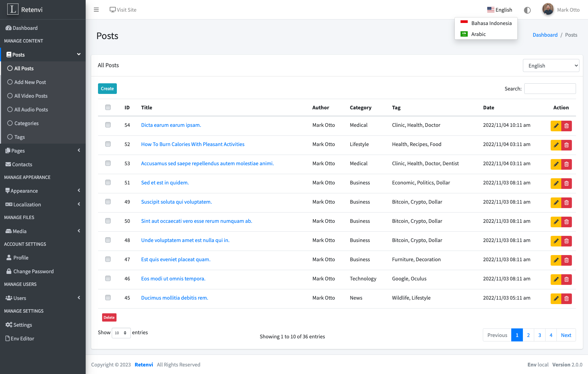The width and height of the screenshot is (588, 374).
Task: Click the edit pencil icon for post 54
Action: [556, 126]
